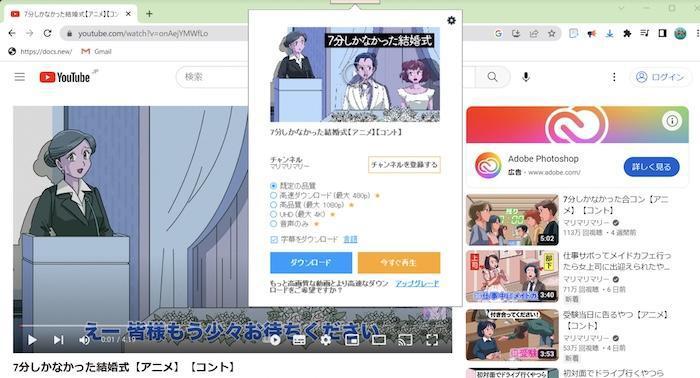Click the Adobe ad 詳しく見る button

[651, 167]
